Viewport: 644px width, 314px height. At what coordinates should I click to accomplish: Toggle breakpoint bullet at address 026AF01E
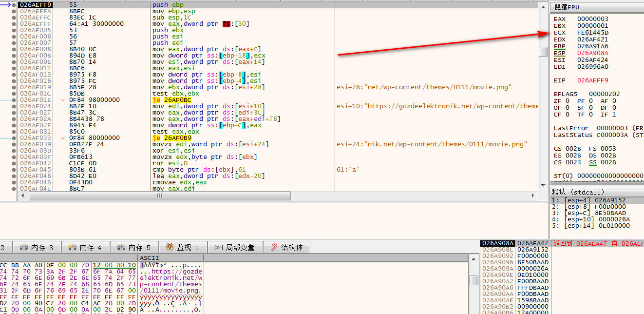14,100
